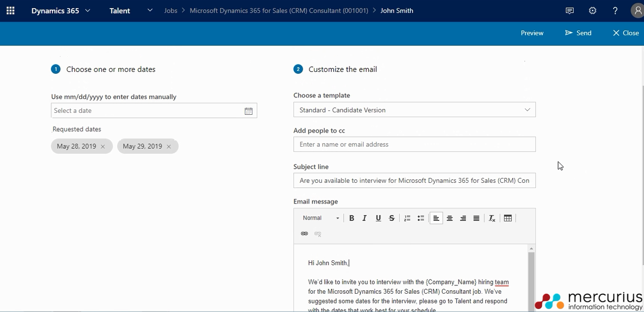Open the help question mark icon
Viewport: 644px width, 312px height.
point(615,11)
